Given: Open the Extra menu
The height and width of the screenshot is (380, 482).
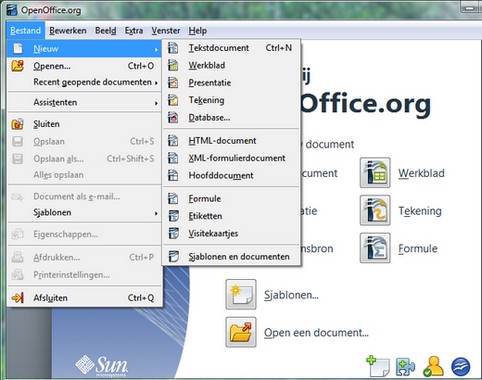Looking at the screenshot, I should pyautogui.click(x=134, y=31).
